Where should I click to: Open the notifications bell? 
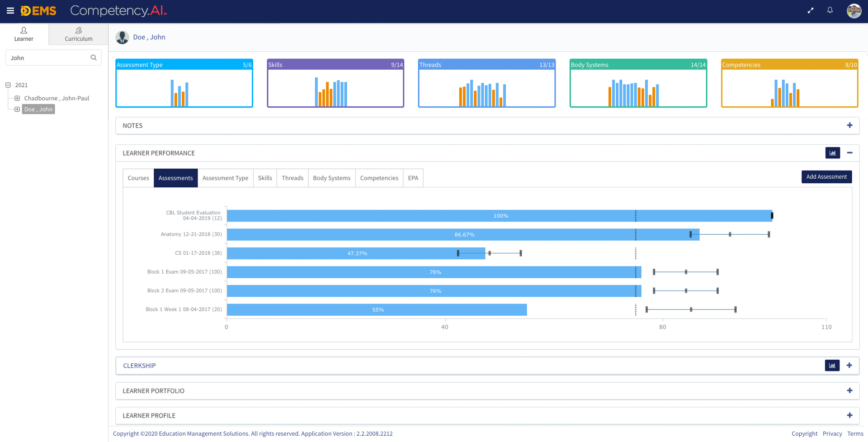pyautogui.click(x=830, y=10)
